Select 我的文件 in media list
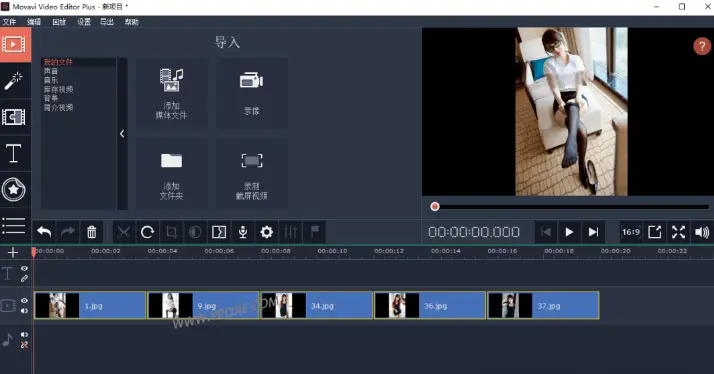Image resolution: width=714 pixels, height=374 pixels. point(58,62)
